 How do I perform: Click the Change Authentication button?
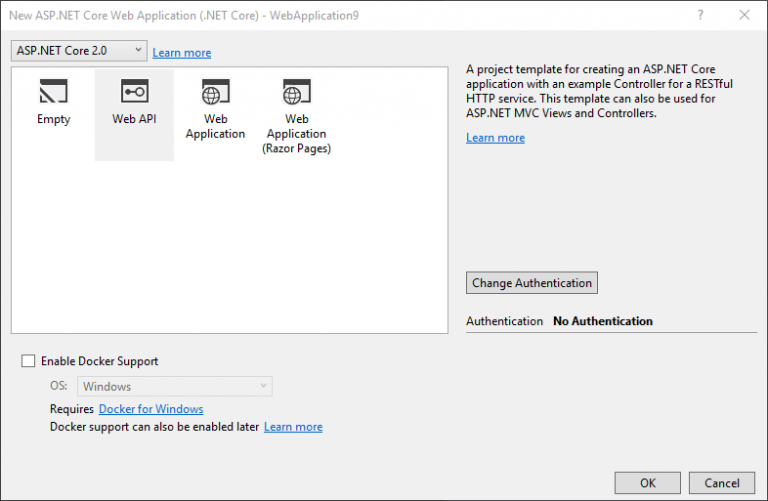(x=532, y=283)
